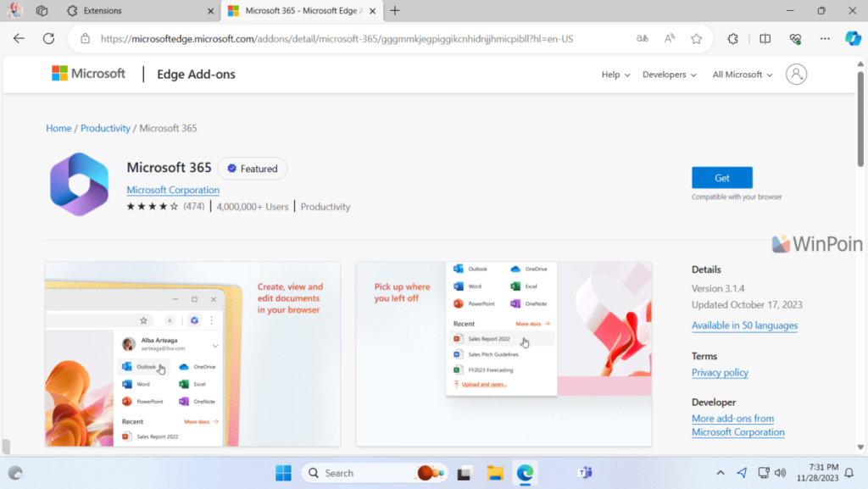View the 474 reviews count
868x489 pixels.
pyautogui.click(x=194, y=206)
